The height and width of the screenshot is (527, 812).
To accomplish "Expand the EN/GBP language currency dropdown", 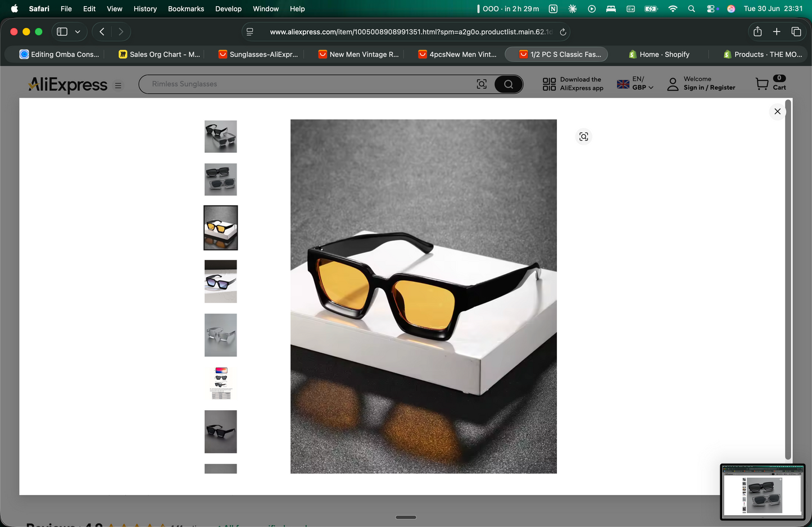I will (x=636, y=83).
